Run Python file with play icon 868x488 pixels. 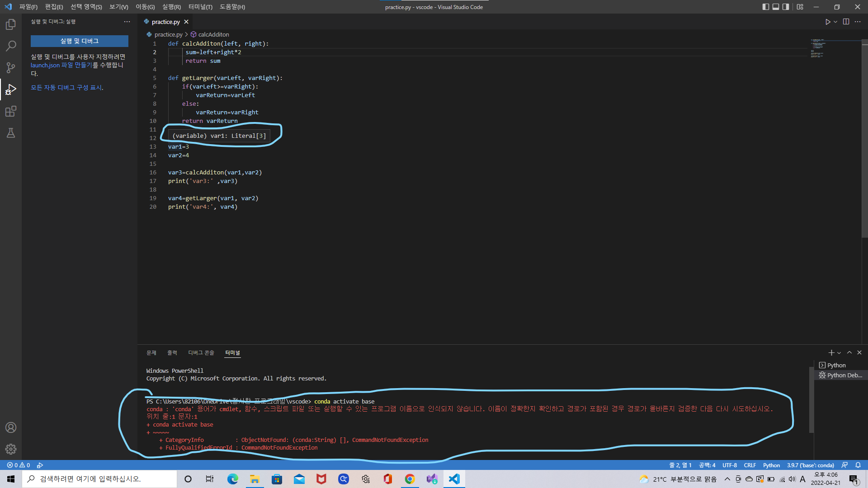828,22
